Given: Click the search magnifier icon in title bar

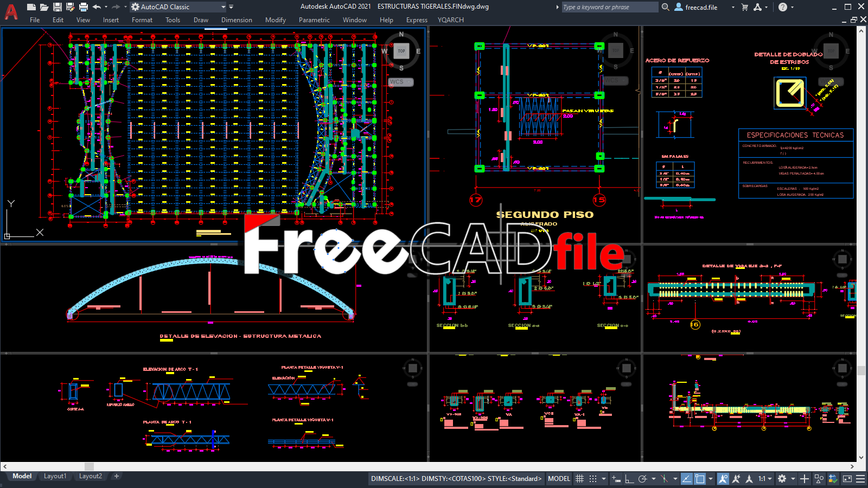Looking at the screenshot, I should click(x=665, y=7).
